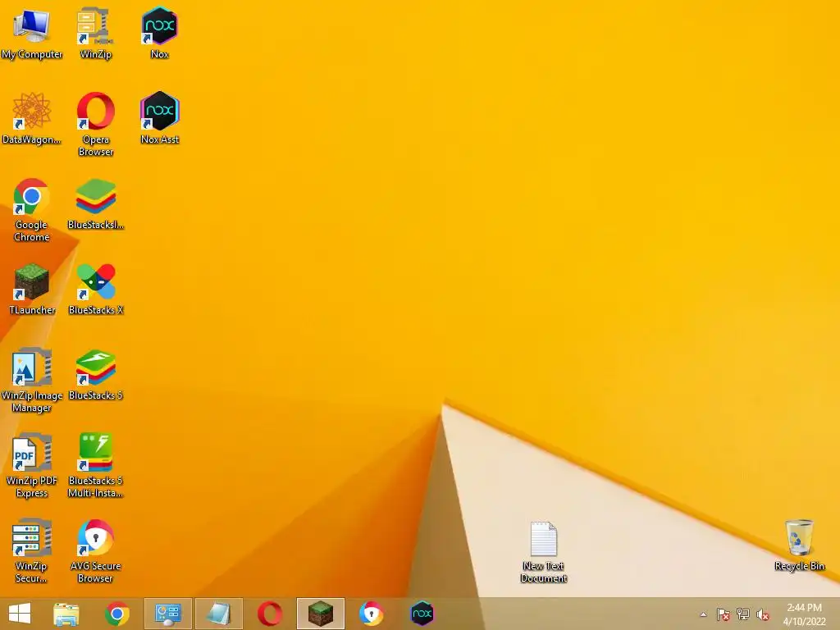Launch Google Chrome from the taskbar
The width and height of the screenshot is (840, 630).
(116, 614)
